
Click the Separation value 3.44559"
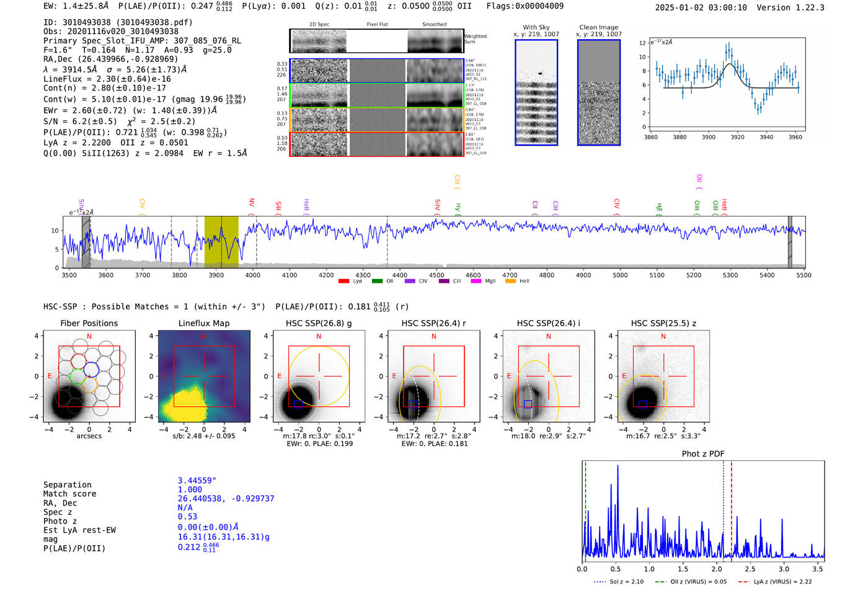(x=197, y=481)
